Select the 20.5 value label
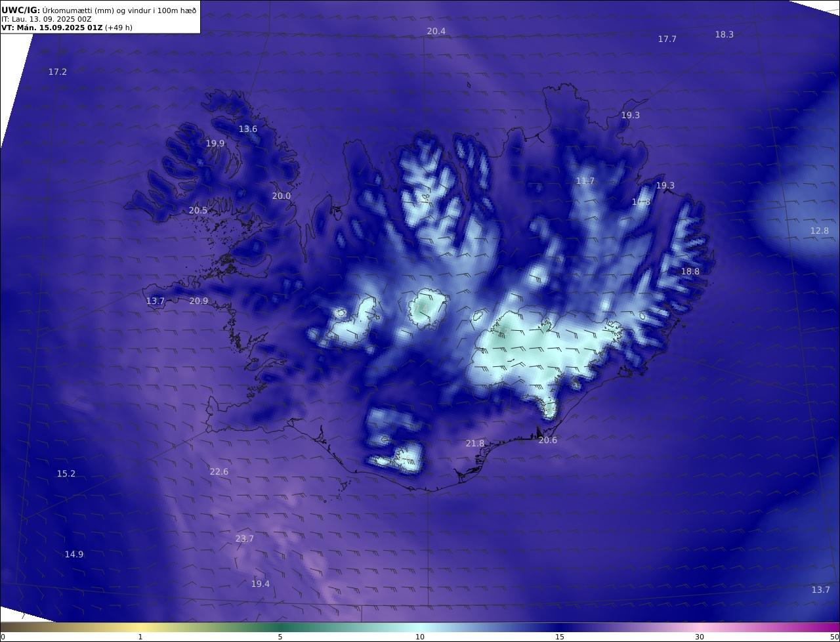The height and width of the screenshot is (642, 840). coord(198,211)
